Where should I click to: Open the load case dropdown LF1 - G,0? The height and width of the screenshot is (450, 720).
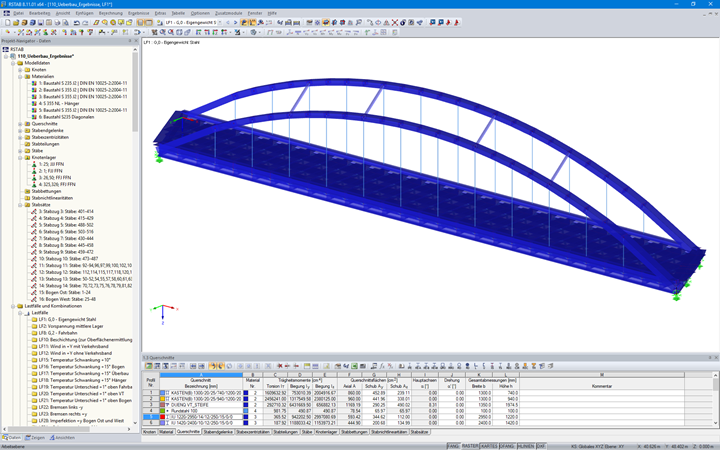tap(219, 22)
